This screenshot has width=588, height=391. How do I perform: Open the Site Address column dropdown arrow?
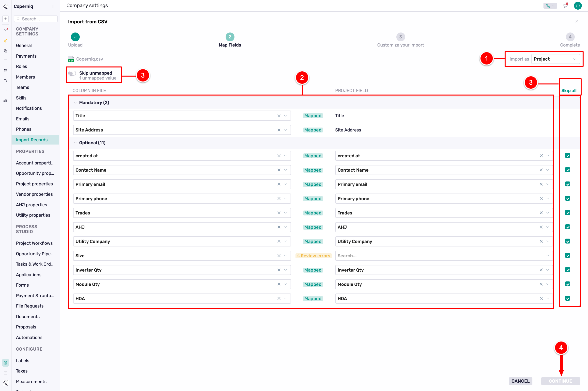pos(286,130)
